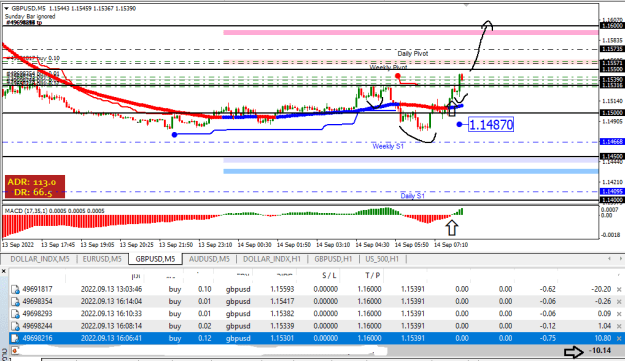Click profit value 10.80

click(x=602, y=339)
